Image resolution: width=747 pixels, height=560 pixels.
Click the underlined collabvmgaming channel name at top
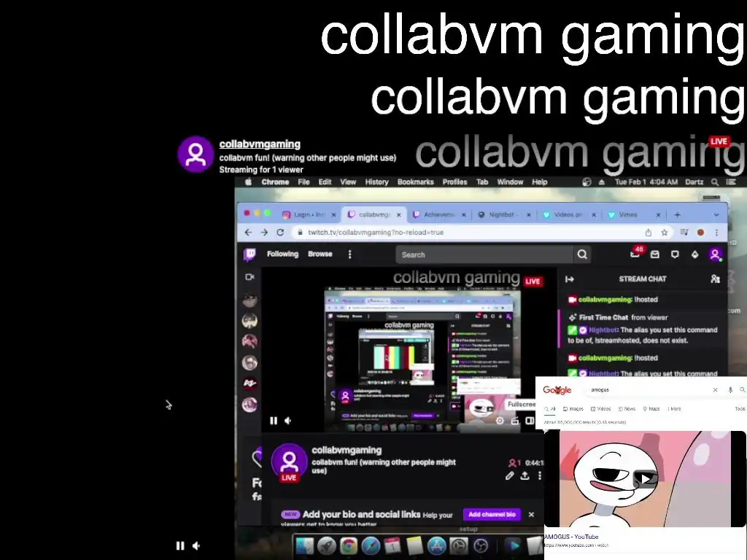[x=260, y=144]
